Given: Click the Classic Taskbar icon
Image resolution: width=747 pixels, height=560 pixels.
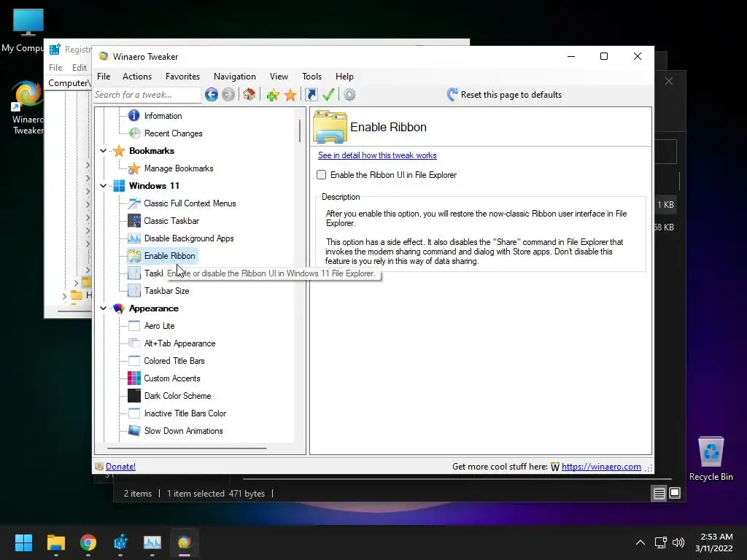Looking at the screenshot, I should (x=134, y=220).
